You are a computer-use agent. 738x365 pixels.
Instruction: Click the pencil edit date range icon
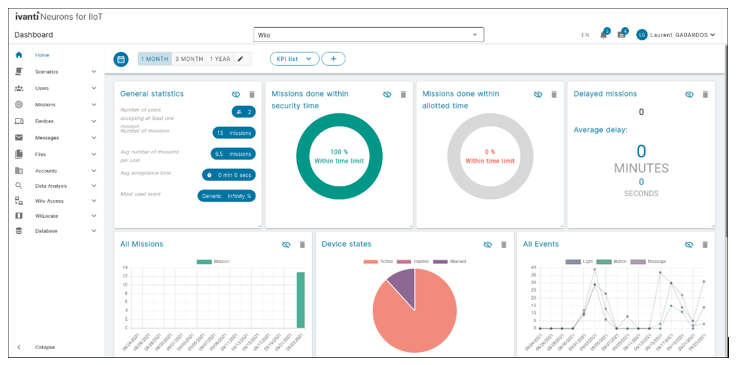coord(241,59)
